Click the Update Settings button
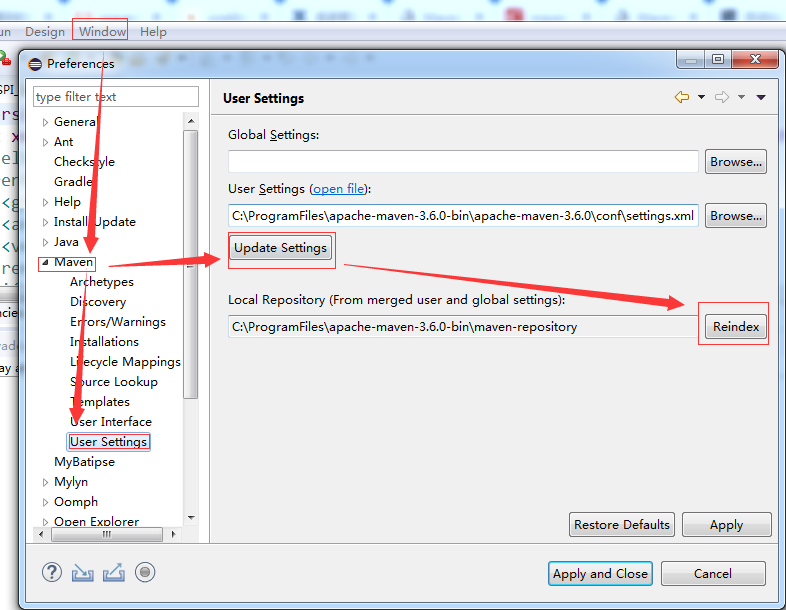This screenshot has height=610, width=786. pos(280,248)
